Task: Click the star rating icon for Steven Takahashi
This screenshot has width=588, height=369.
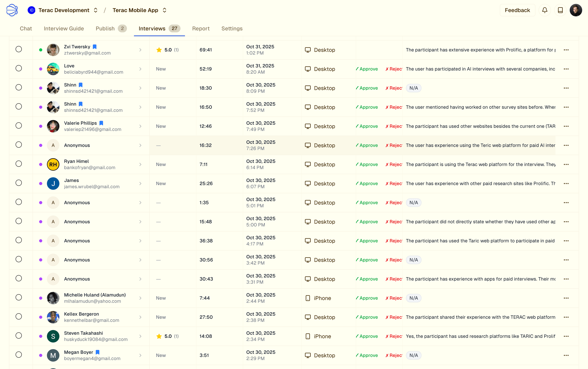Action: point(159,336)
